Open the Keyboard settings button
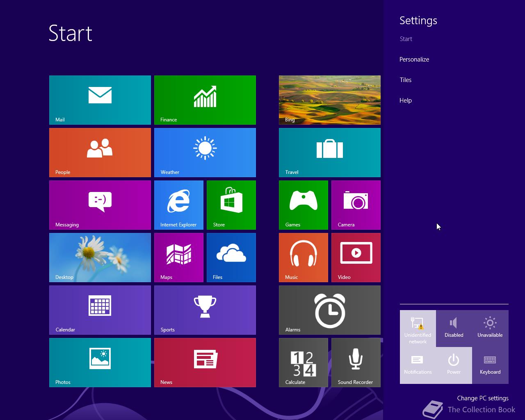Screen dimensions: 525x420 490,365
